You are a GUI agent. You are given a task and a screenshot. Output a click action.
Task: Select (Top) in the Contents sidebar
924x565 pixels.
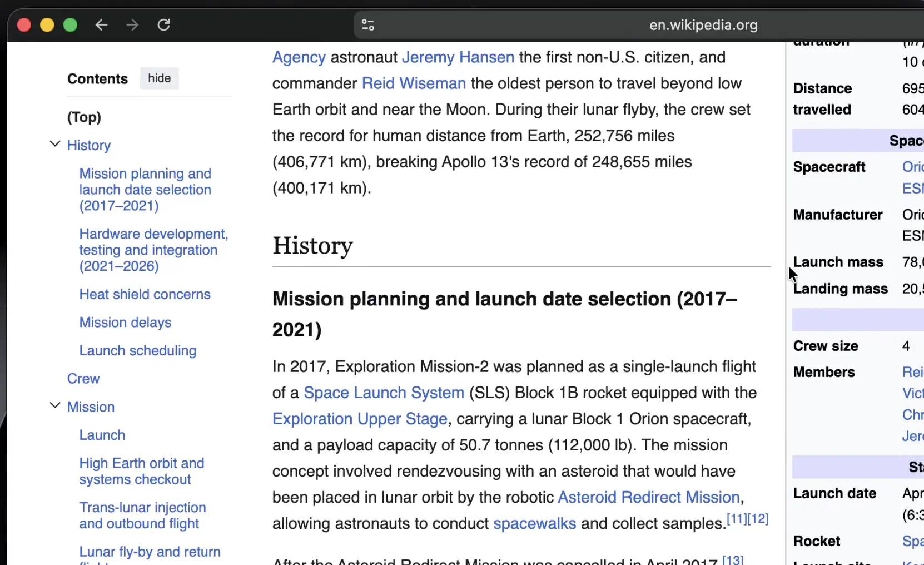point(84,117)
